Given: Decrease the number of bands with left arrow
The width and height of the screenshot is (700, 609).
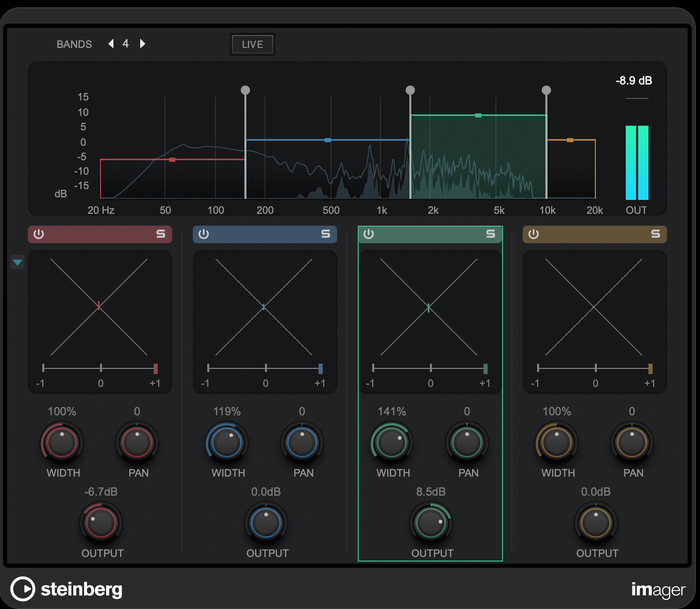Looking at the screenshot, I should click(111, 44).
